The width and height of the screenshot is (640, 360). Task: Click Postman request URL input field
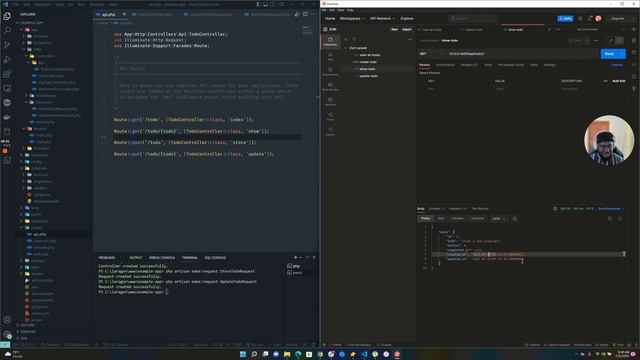[x=521, y=53]
